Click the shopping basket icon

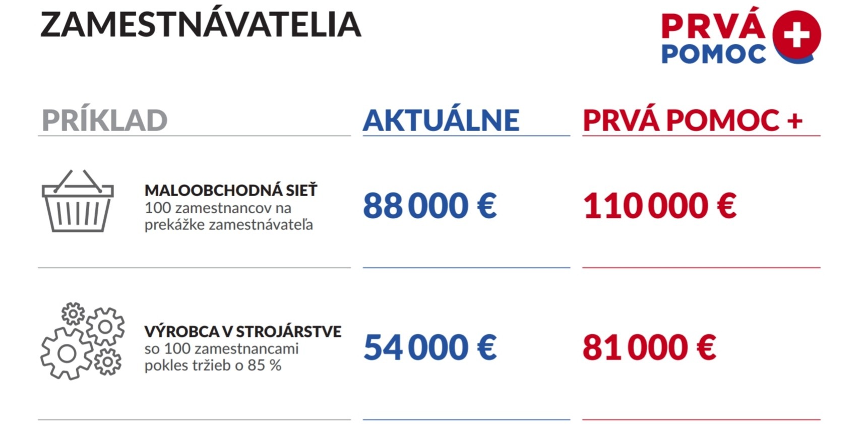[x=78, y=201]
